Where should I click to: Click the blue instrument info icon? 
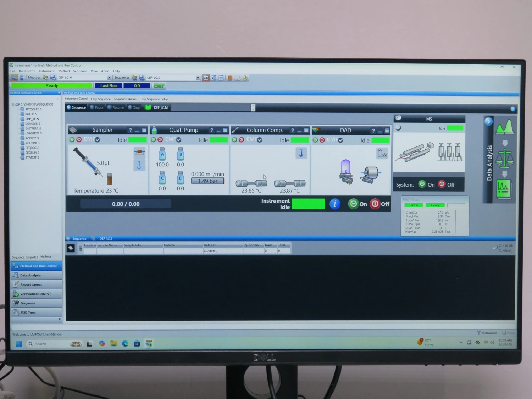tap(335, 204)
